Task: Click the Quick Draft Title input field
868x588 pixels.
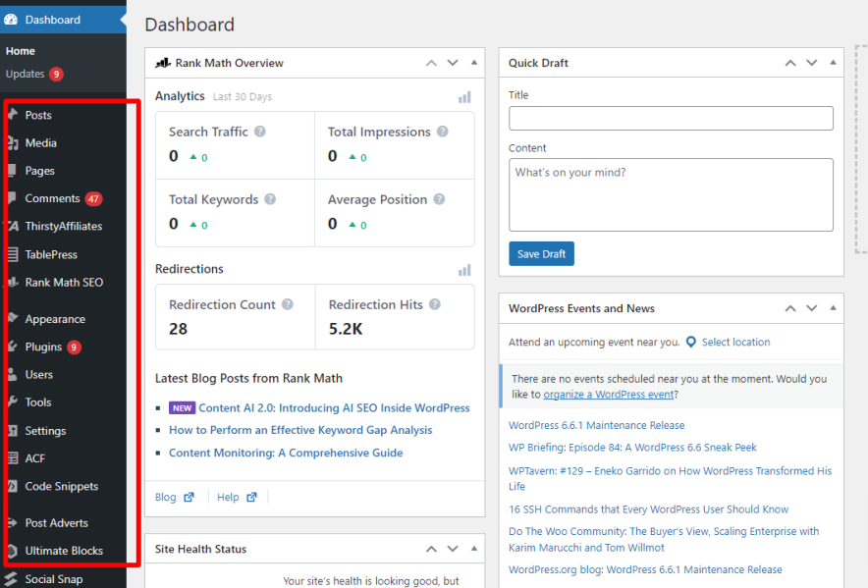Action: coord(671,119)
